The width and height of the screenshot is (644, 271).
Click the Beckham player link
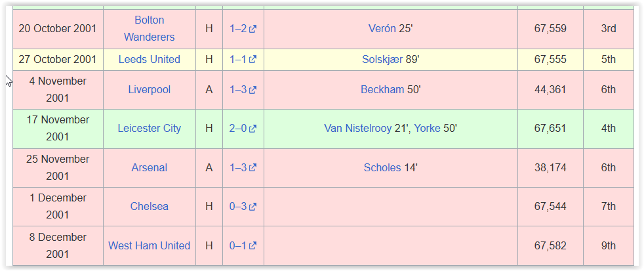pos(382,89)
